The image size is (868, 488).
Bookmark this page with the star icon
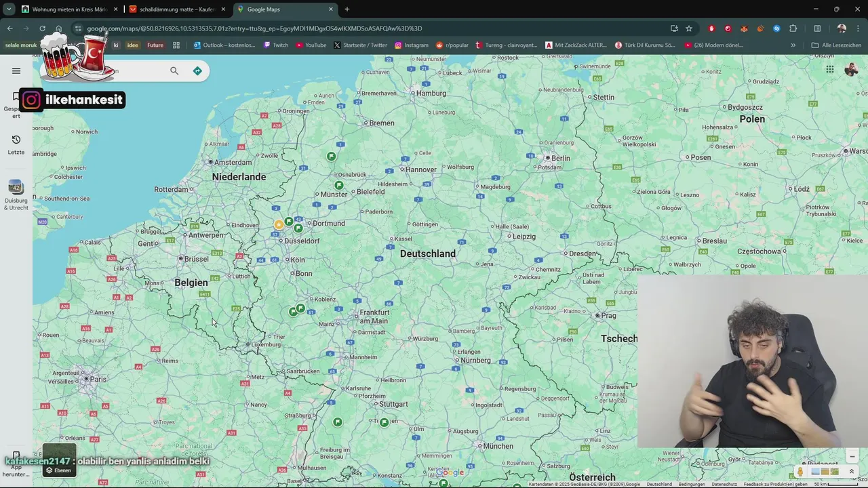(x=689, y=28)
